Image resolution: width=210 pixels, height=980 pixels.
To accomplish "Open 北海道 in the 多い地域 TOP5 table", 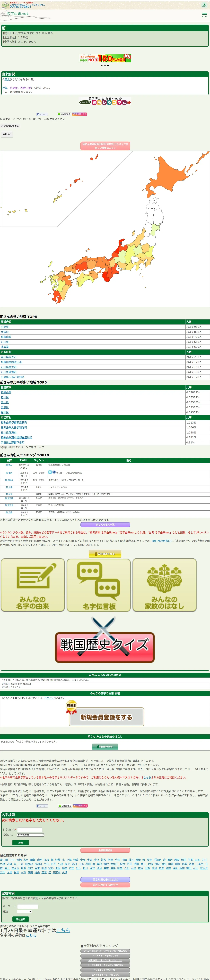I will click(5, 347).
